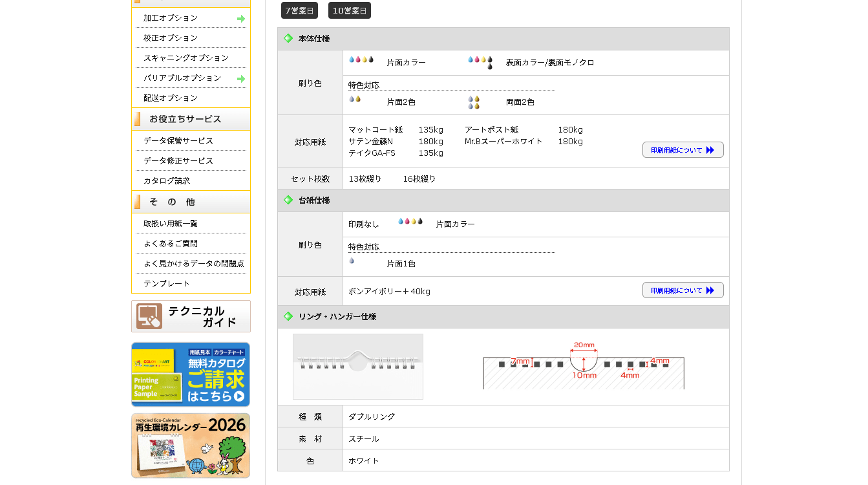Viewport: 868px width, 485px height.
Task: Request a catalog via カタログ請求
Action: click(167, 181)
